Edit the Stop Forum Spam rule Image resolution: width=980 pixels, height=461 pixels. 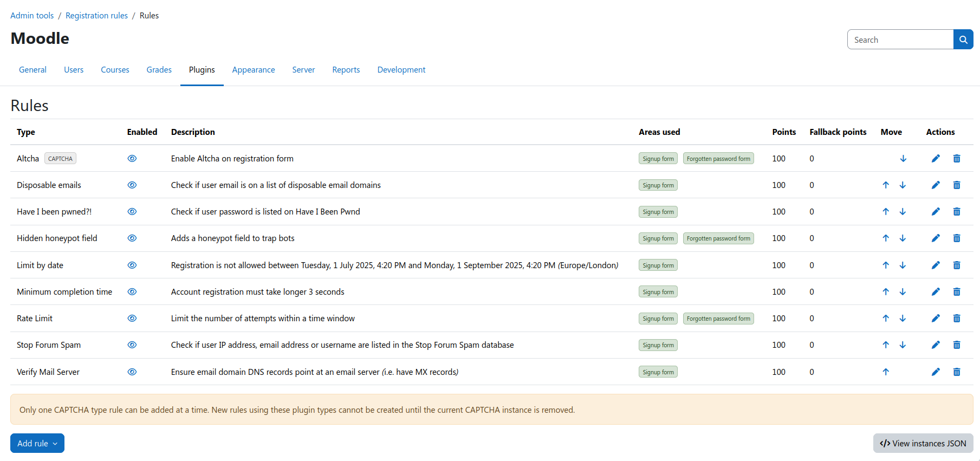(x=936, y=345)
